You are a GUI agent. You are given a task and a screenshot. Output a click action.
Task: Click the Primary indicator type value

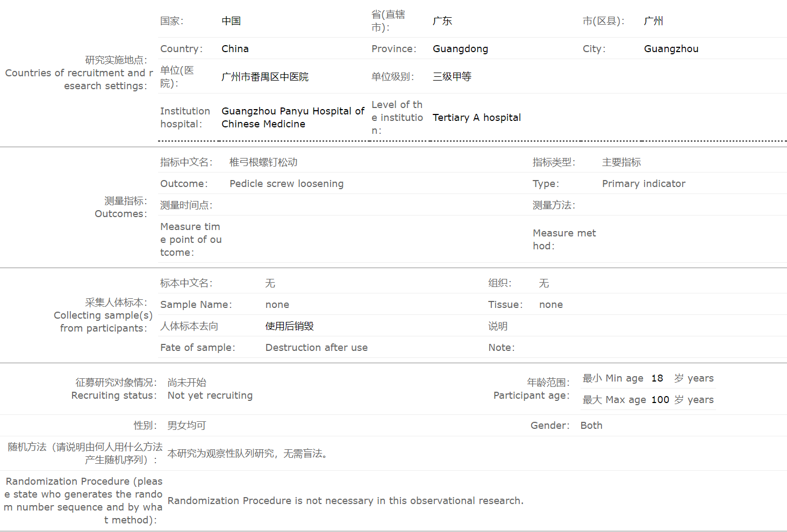point(643,184)
